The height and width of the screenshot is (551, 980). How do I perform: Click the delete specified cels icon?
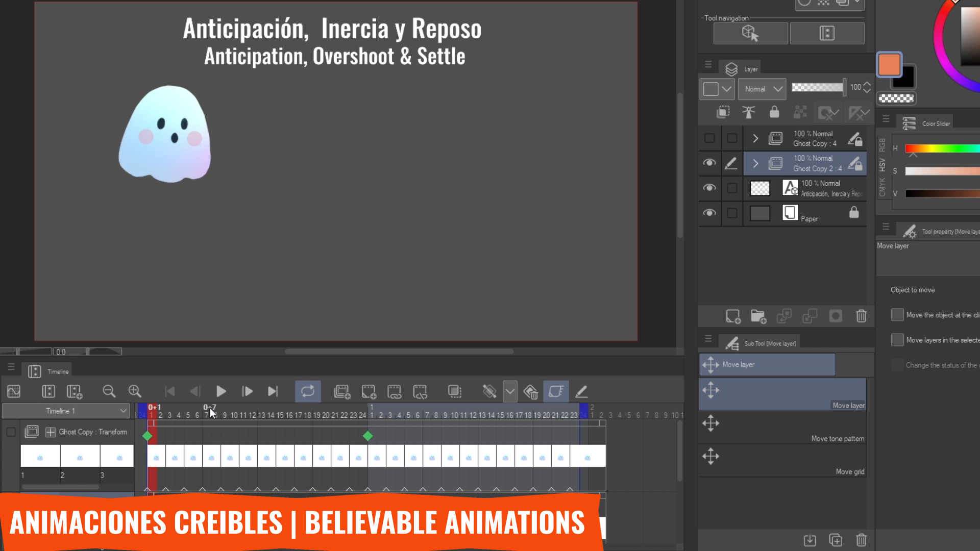tap(420, 391)
